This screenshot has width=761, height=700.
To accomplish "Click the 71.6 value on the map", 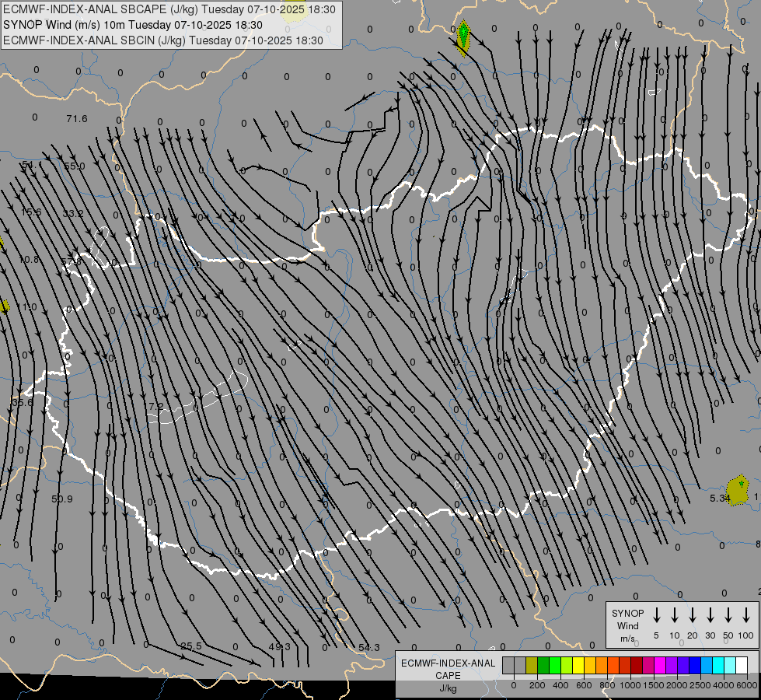I will [x=77, y=119].
